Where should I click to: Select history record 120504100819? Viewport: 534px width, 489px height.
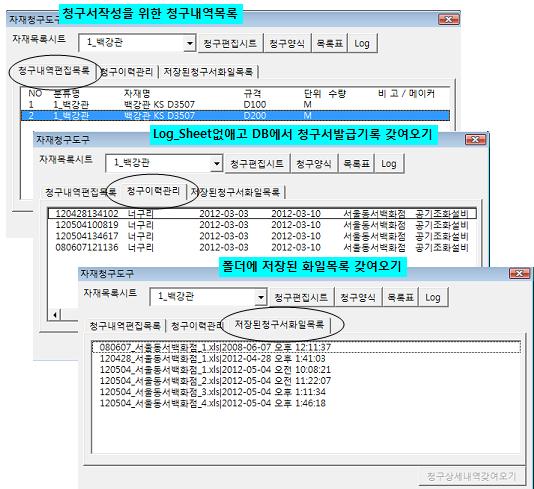262,225
